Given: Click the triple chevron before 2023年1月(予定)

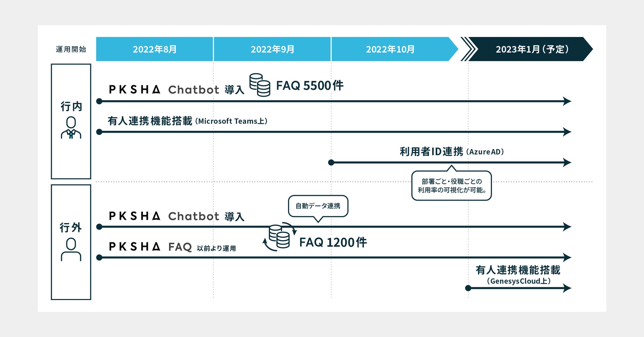Looking at the screenshot, I should point(469,49).
